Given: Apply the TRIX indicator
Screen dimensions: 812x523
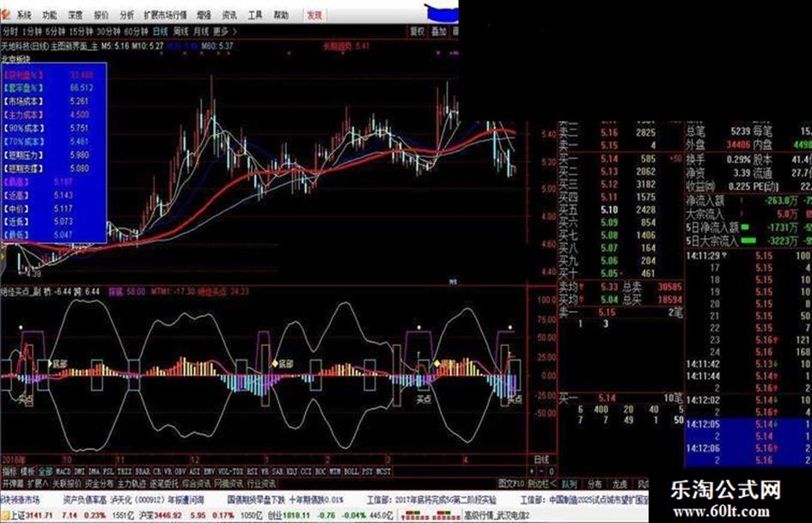Looking at the screenshot, I should click(125, 471).
